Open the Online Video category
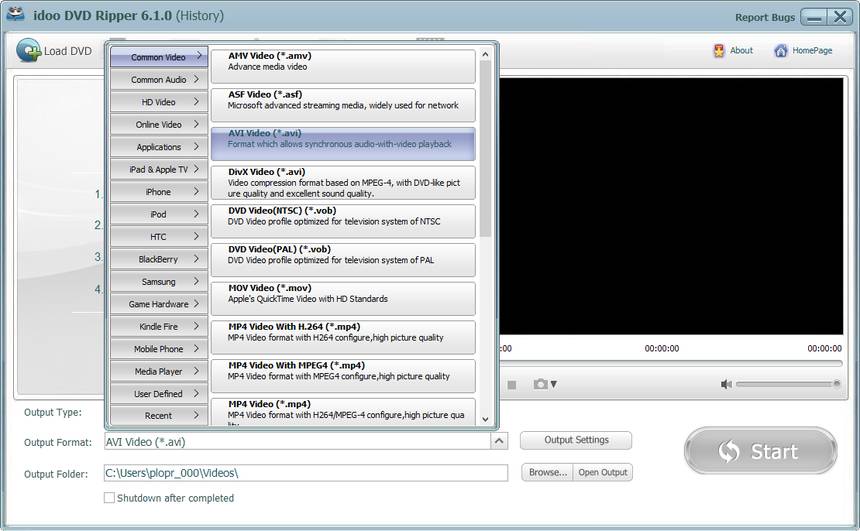This screenshot has width=860, height=531. click(x=159, y=125)
